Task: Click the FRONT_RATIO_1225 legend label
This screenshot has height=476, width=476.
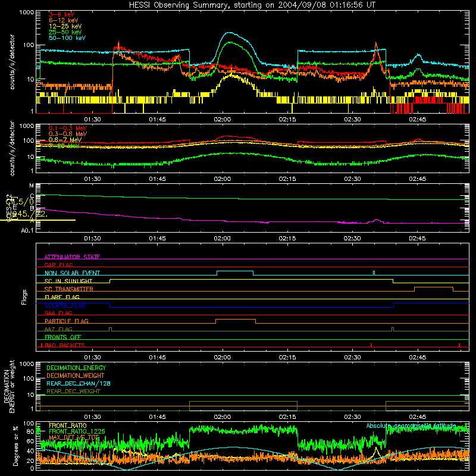Action: pyautogui.click(x=77, y=431)
